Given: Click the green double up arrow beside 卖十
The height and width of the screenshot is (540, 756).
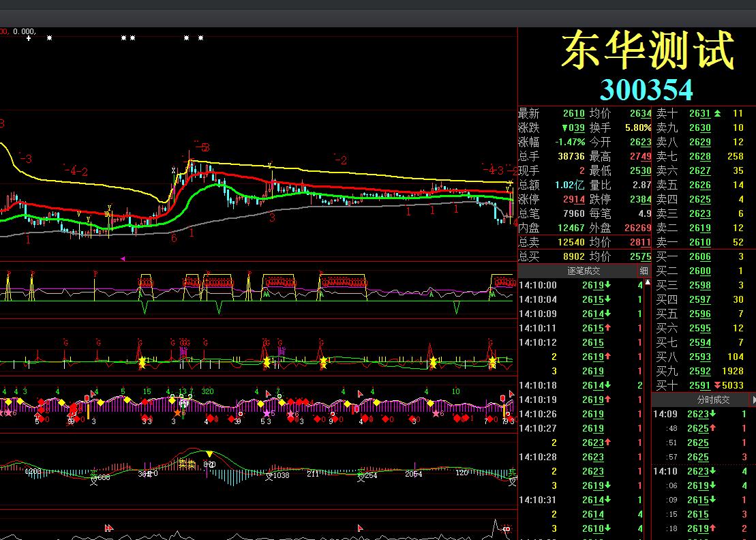Looking at the screenshot, I should click(717, 113).
